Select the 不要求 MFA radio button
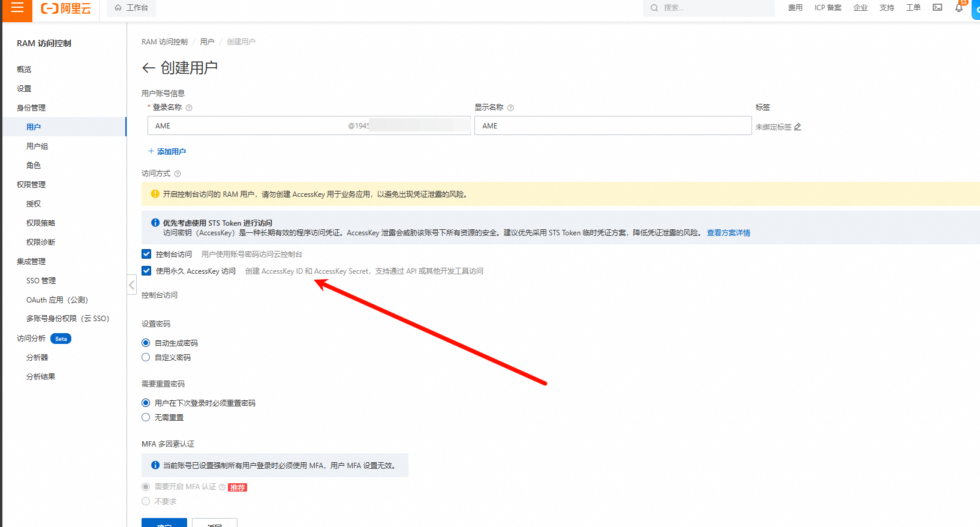 146,501
